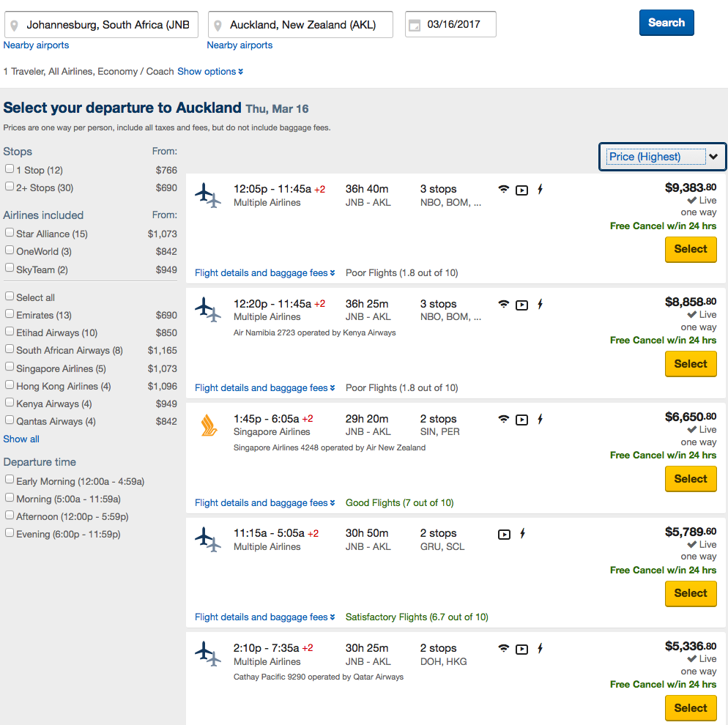This screenshot has height=725, width=728.
Task: Click Satisfactory Flights (6.7 out of 10) rating
Action: pyautogui.click(x=417, y=617)
